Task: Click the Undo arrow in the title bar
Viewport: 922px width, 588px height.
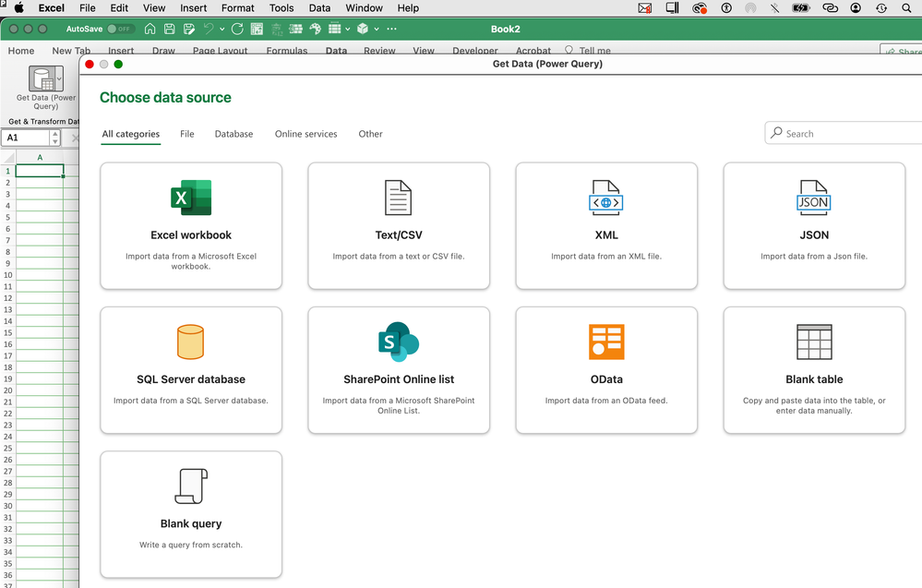Action: click(x=209, y=29)
